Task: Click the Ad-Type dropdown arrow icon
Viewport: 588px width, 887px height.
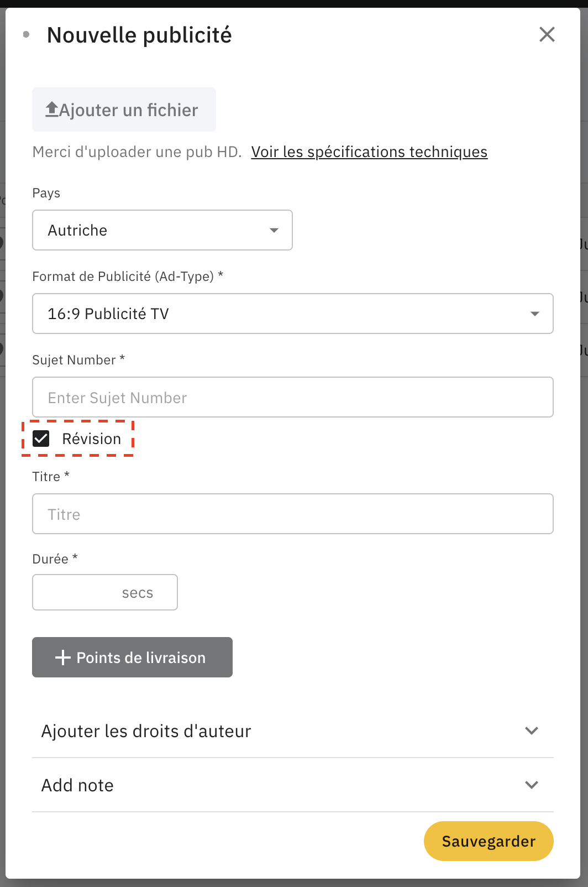Action: pos(534,314)
